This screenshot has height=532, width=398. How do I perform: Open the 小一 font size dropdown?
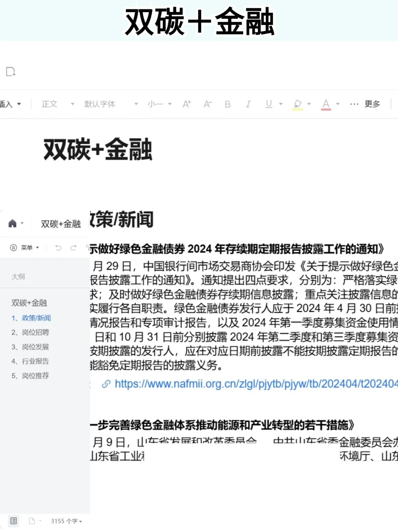[x=160, y=104]
